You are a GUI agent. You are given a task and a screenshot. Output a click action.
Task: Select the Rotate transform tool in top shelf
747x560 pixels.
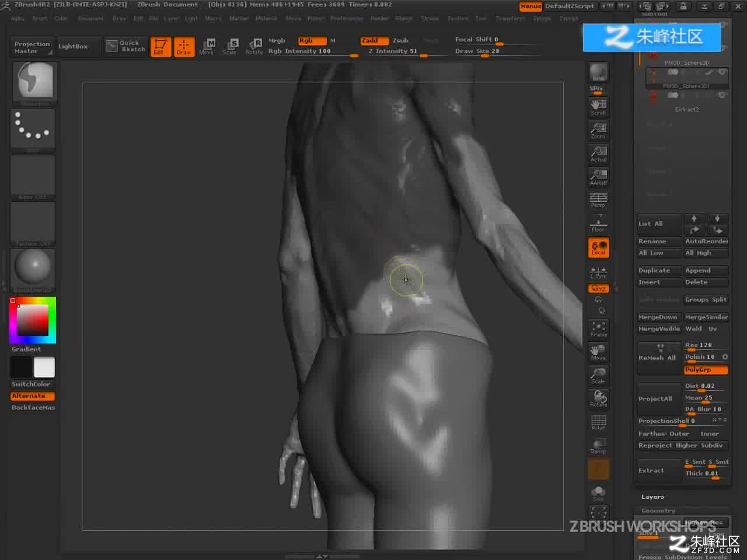tap(254, 47)
